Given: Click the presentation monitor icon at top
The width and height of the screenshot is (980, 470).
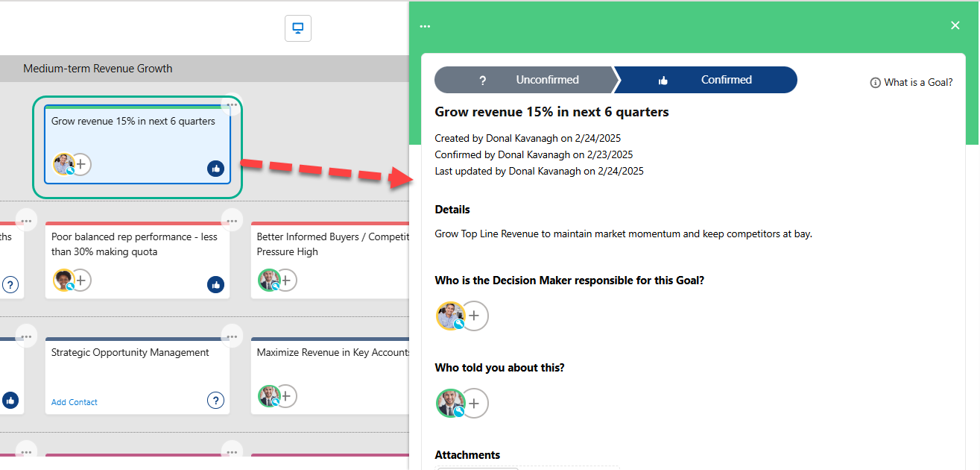Looking at the screenshot, I should [297, 28].
